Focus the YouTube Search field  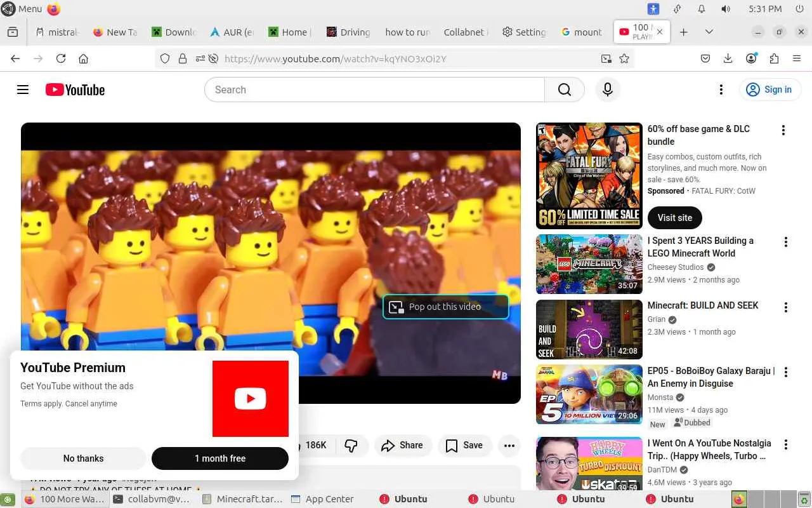coord(374,90)
